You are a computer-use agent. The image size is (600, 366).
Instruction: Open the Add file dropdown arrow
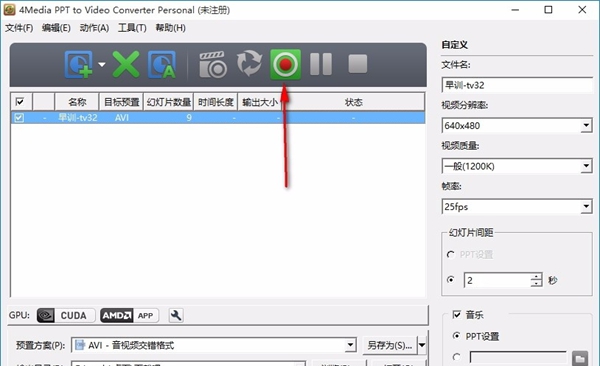click(102, 64)
